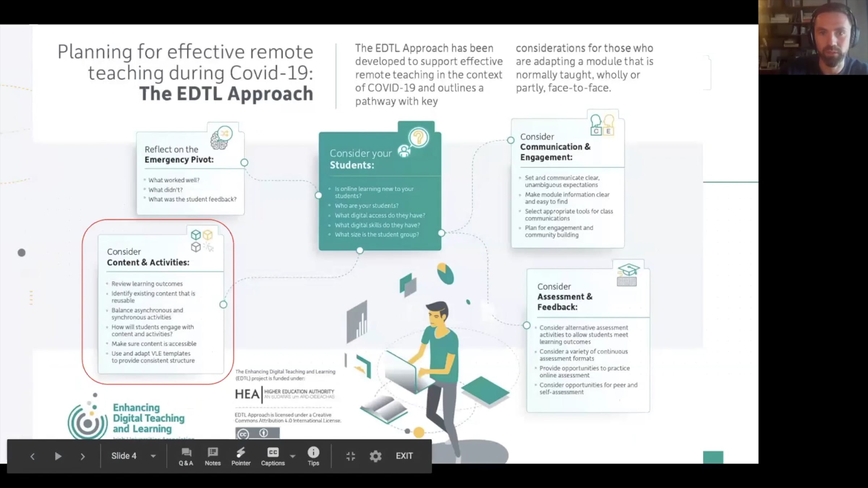Click the bullet "Review learning outcomes"

coord(147,284)
